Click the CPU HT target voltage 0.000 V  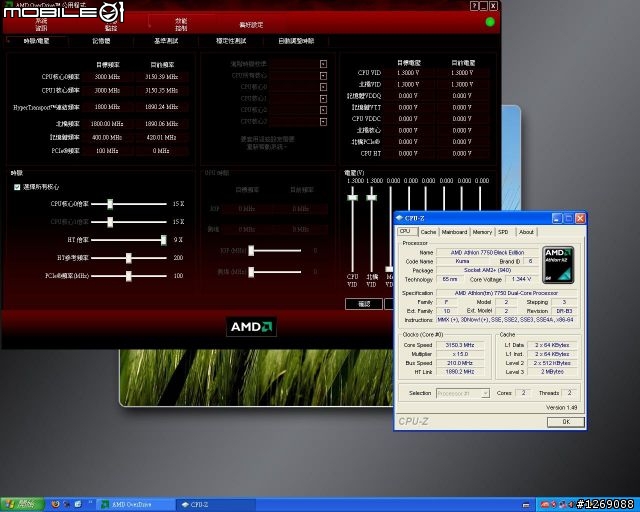click(x=408, y=154)
